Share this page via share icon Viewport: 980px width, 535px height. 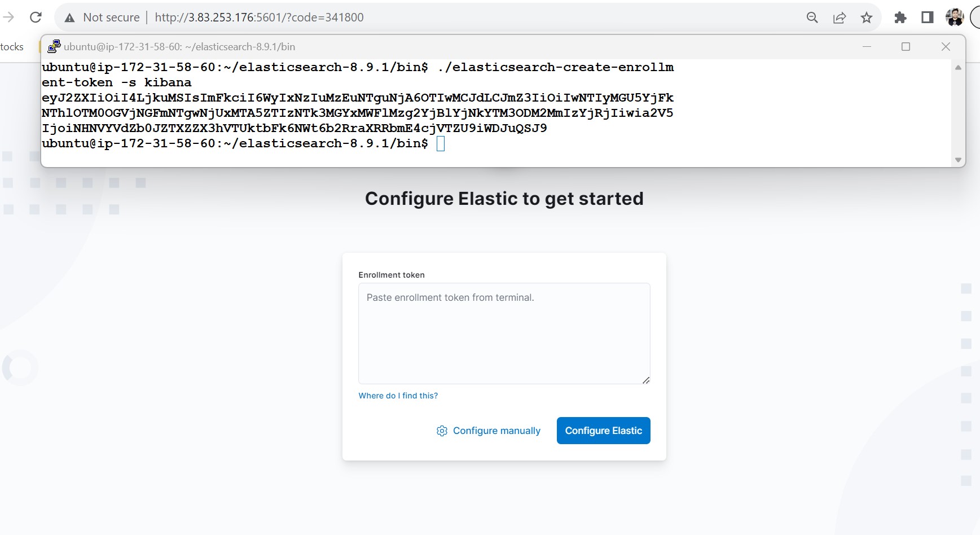[x=840, y=17]
